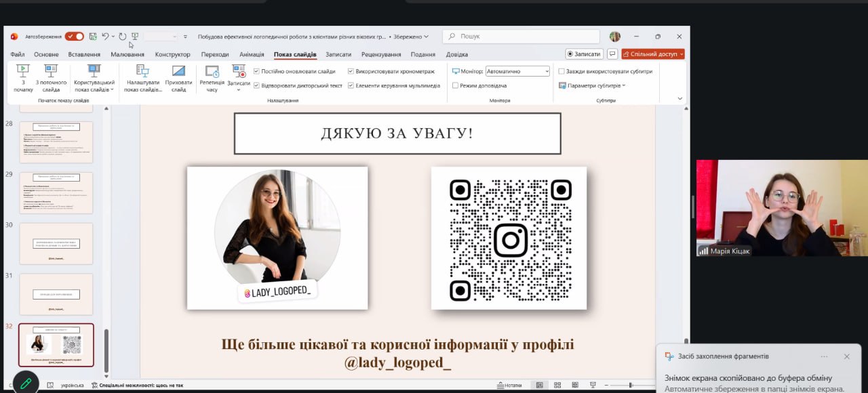868x393 pixels.
Task: Start slideshow from beginning (З початку)
Action: click(x=23, y=77)
